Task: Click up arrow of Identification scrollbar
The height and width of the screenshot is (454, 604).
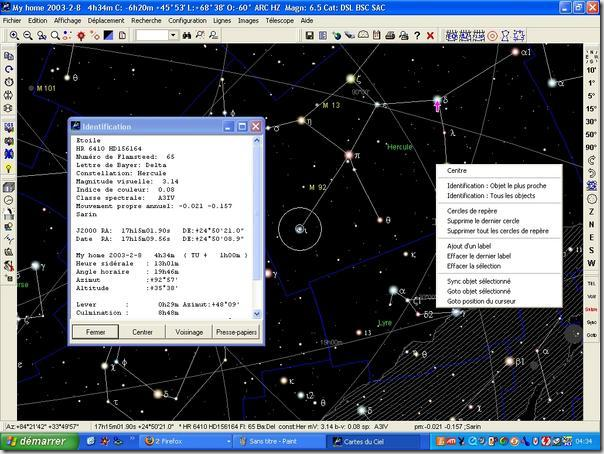Action: pyautogui.click(x=257, y=141)
